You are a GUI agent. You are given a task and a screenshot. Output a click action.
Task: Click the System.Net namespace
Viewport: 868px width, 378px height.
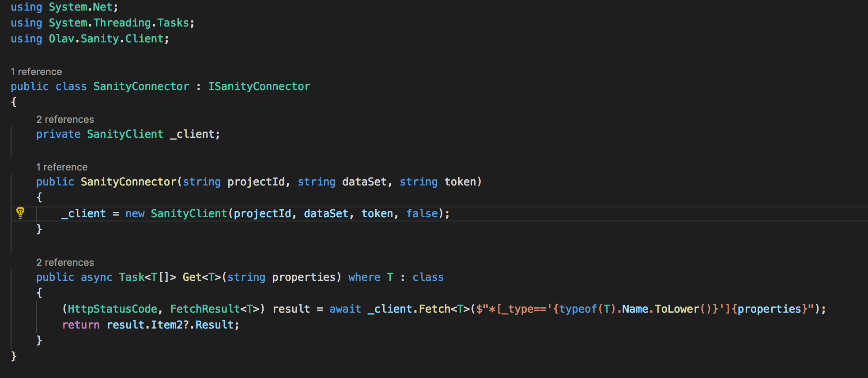[80, 7]
